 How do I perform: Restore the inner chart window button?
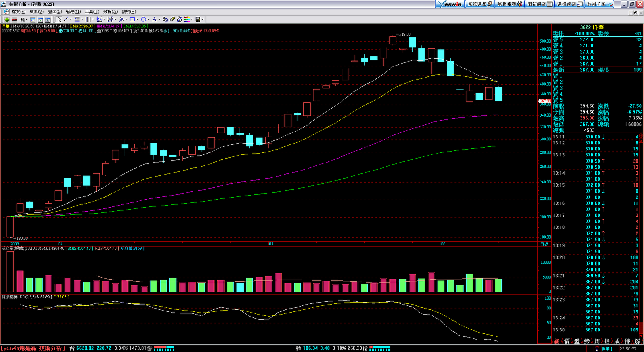click(636, 12)
